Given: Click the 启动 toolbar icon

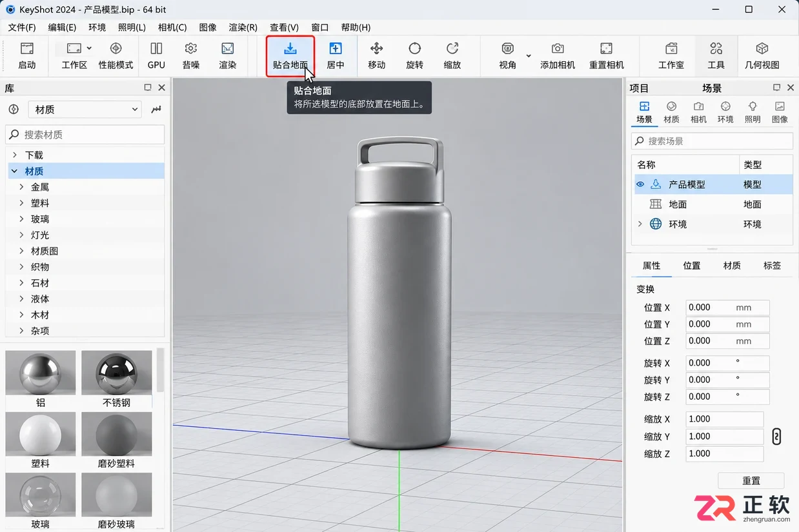Looking at the screenshot, I should [x=26, y=56].
